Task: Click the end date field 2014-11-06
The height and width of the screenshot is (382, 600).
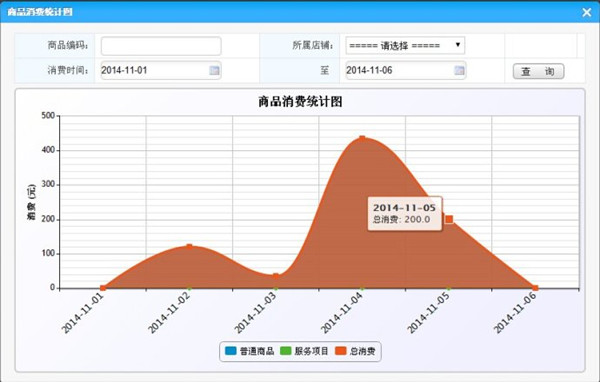Action: coord(406,70)
